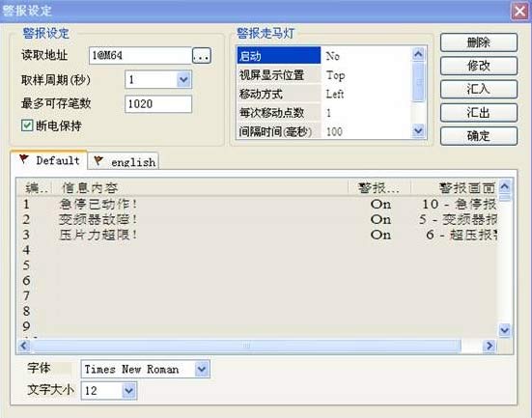
Task: Click the alarm list scroll-down arrow
Action: [505, 329]
